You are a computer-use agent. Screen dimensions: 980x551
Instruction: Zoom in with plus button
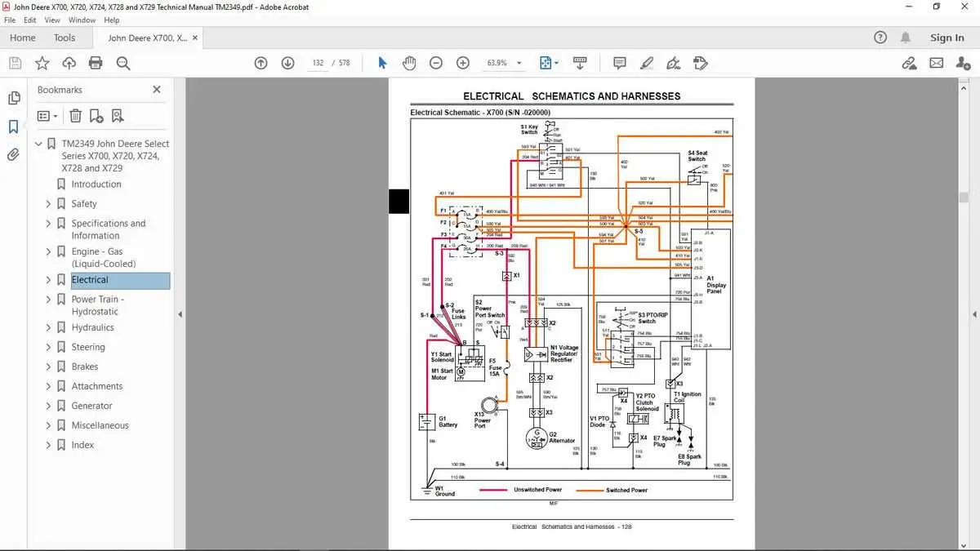point(463,63)
